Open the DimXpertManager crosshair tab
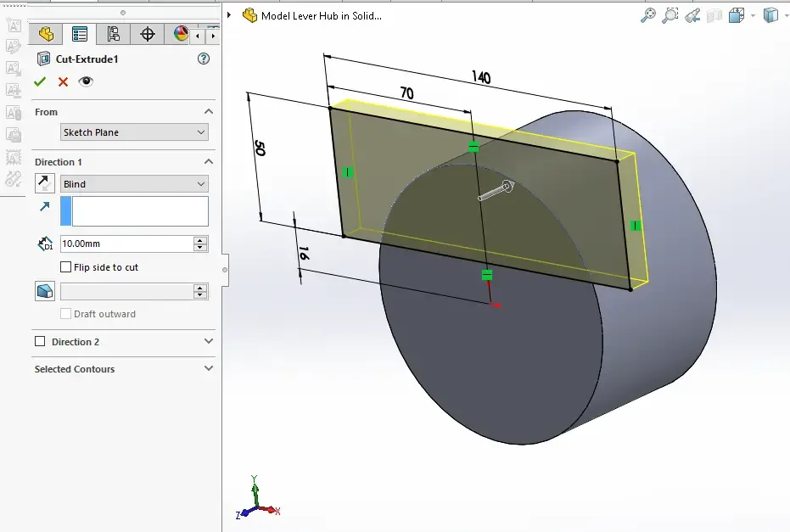The image size is (790, 532). (147, 34)
